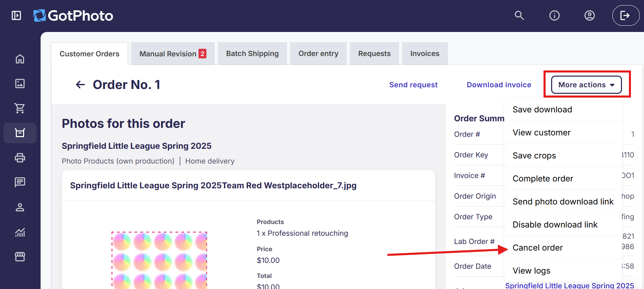
Task: Click the logout icon button
Action: point(626,15)
